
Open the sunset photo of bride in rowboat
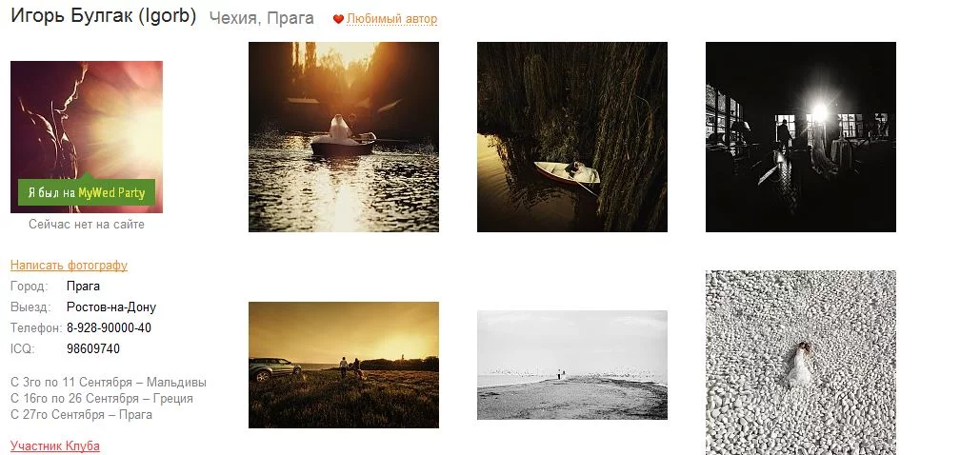pyautogui.click(x=344, y=137)
